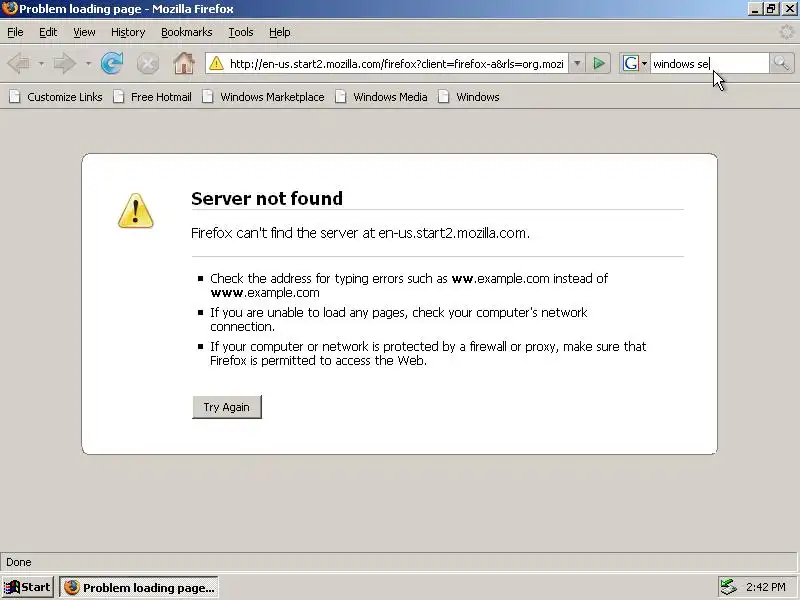Open the Windows Media bookmark
This screenshot has height=600, width=800.
tap(382, 97)
